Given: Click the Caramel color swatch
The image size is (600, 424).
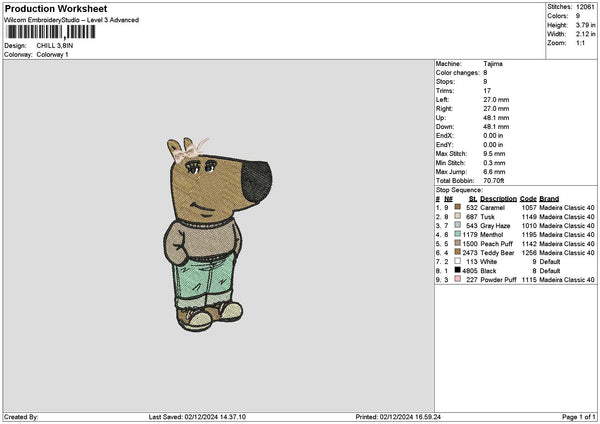Looking at the screenshot, I should point(457,207).
